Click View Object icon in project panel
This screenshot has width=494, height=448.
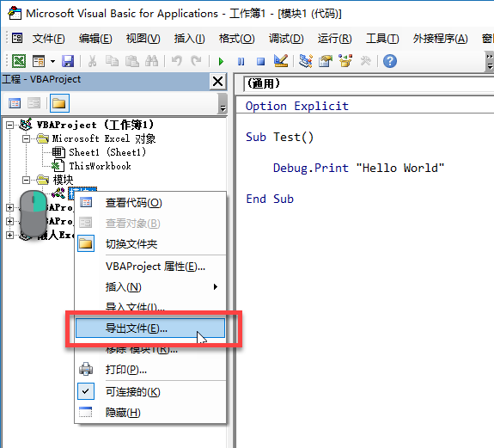point(34,103)
